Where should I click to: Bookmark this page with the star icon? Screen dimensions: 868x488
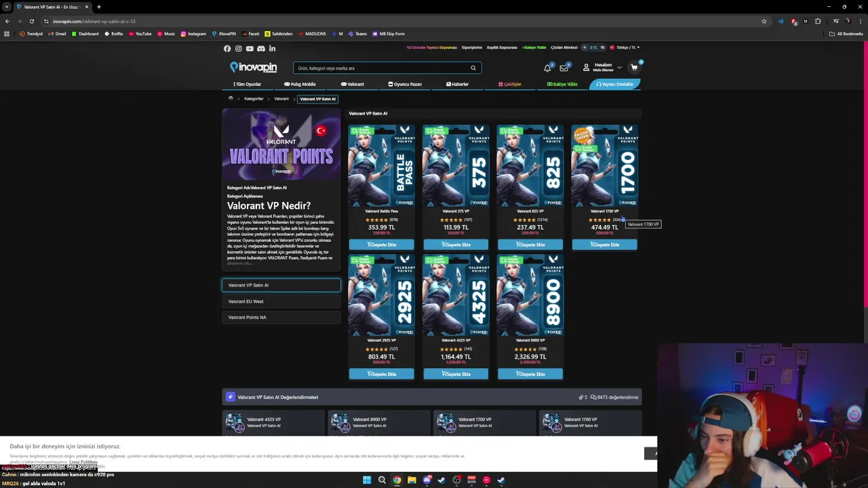(x=764, y=21)
